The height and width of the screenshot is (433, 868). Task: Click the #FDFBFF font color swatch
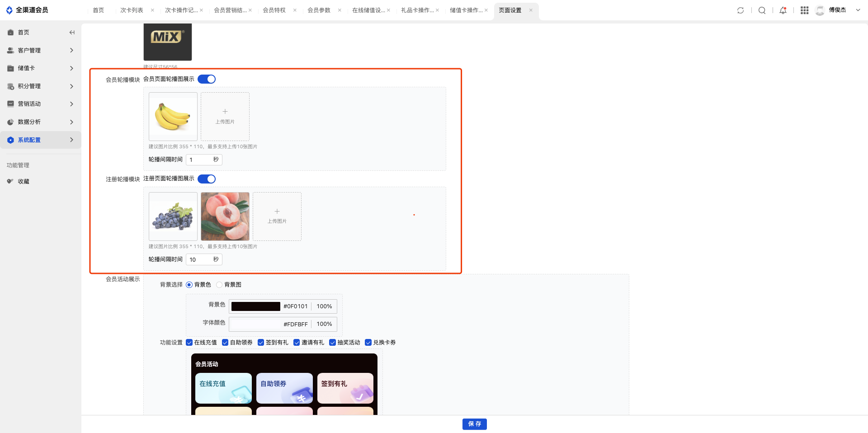pos(256,324)
